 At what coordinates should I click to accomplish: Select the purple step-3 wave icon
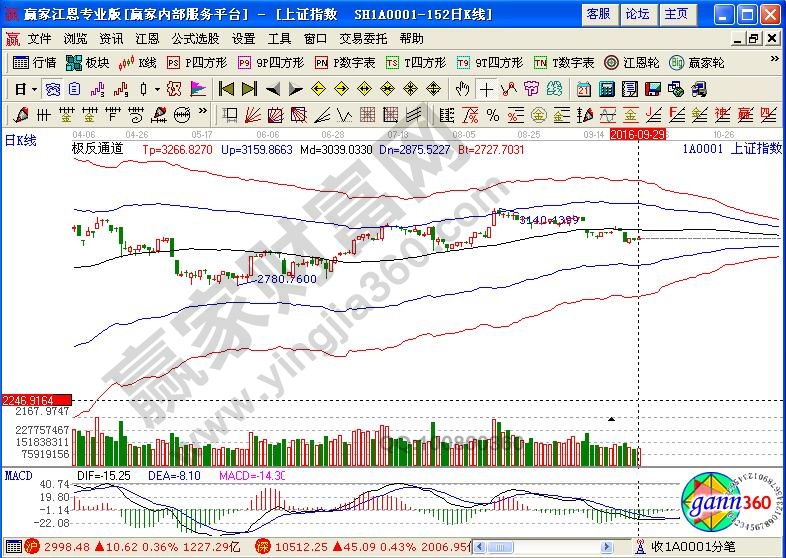tap(97, 90)
